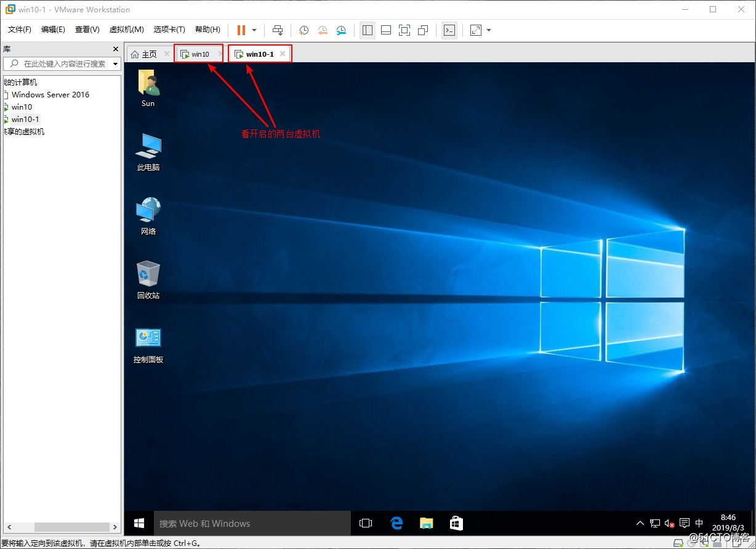The width and height of the screenshot is (756, 549).
Task: Toggle the library sidebar view icon
Action: pyautogui.click(x=368, y=30)
